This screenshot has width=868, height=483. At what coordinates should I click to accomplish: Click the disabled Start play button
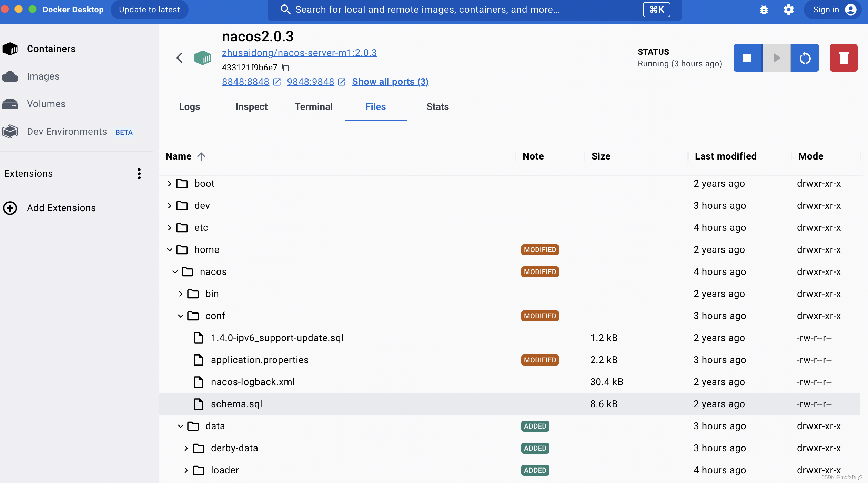pos(777,58)
